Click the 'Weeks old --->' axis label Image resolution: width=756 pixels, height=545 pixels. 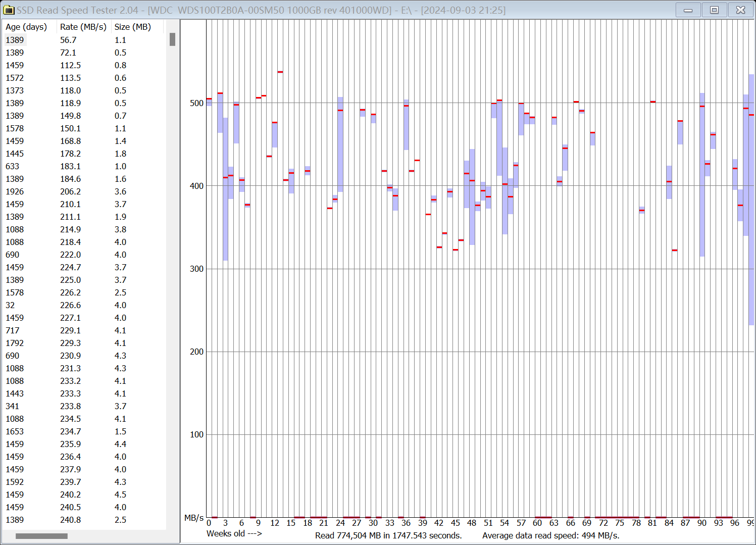(x=234, y=533)
